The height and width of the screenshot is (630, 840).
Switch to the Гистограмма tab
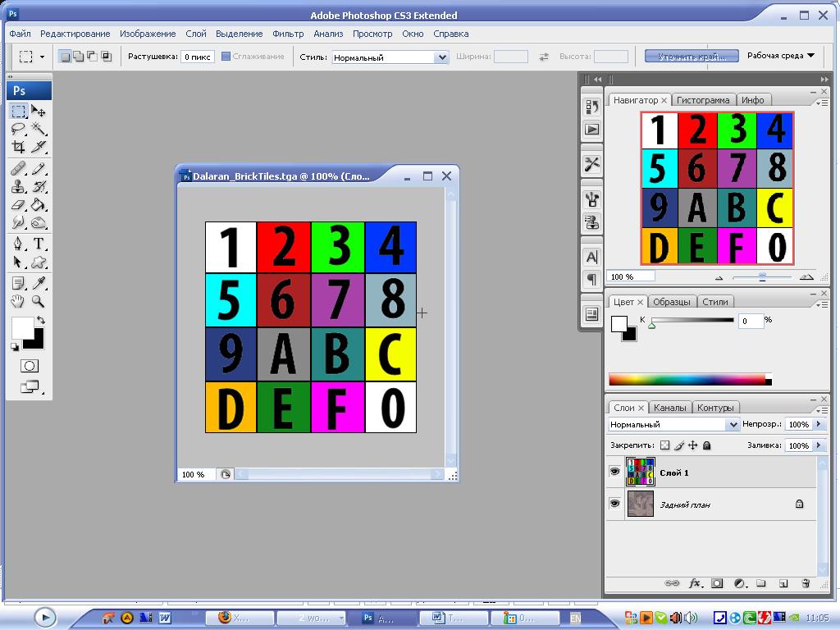(x=703, y=100)
